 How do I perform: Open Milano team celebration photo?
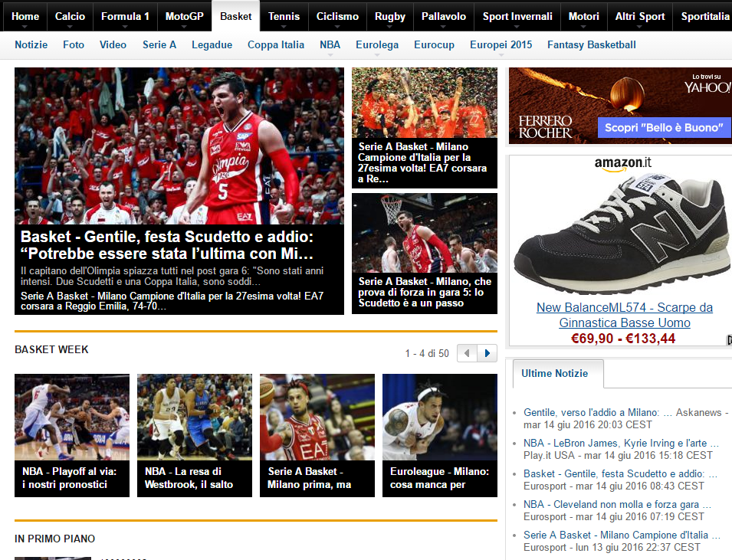(425, 103)
